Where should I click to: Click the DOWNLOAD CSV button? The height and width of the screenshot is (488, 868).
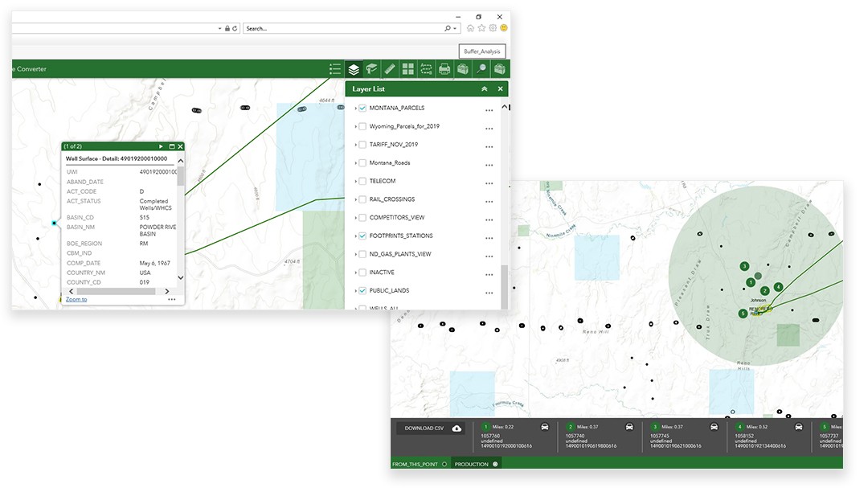pyautogui.click(x=430, y=429)
